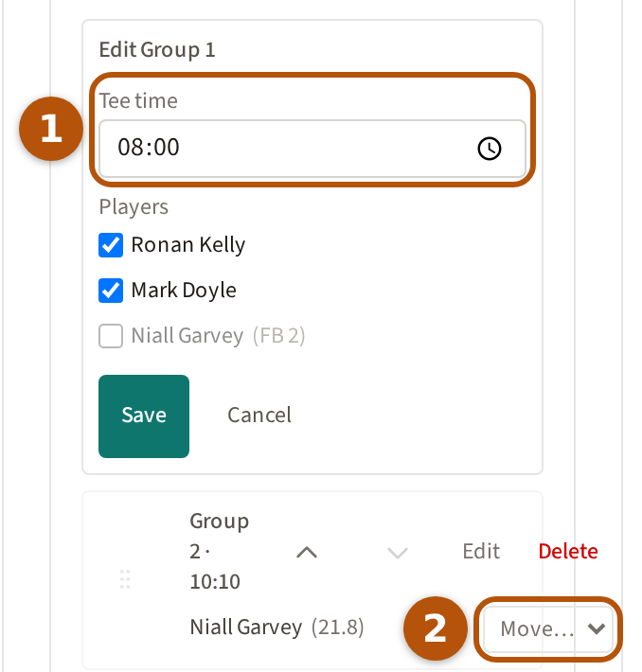Click the Edit Group 1 heading
Image resolution: width=642 pixels, height=672 pixels.
(157, 50)
